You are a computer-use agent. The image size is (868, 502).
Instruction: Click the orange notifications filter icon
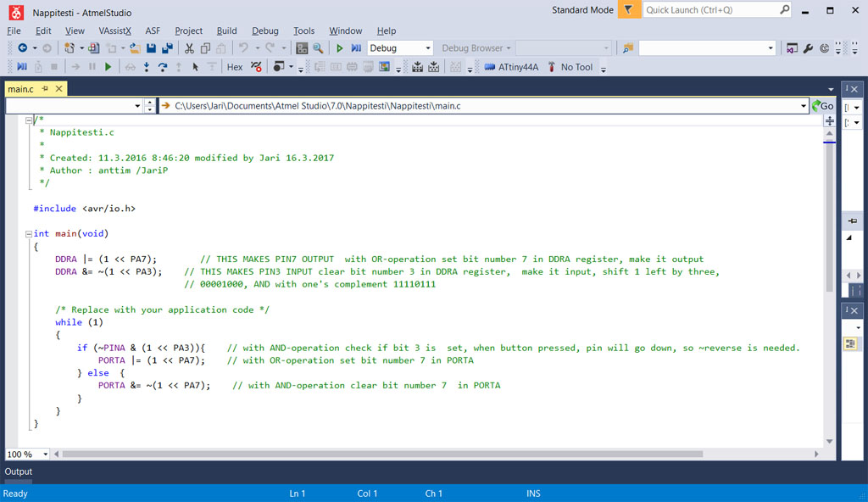[629, 9]
